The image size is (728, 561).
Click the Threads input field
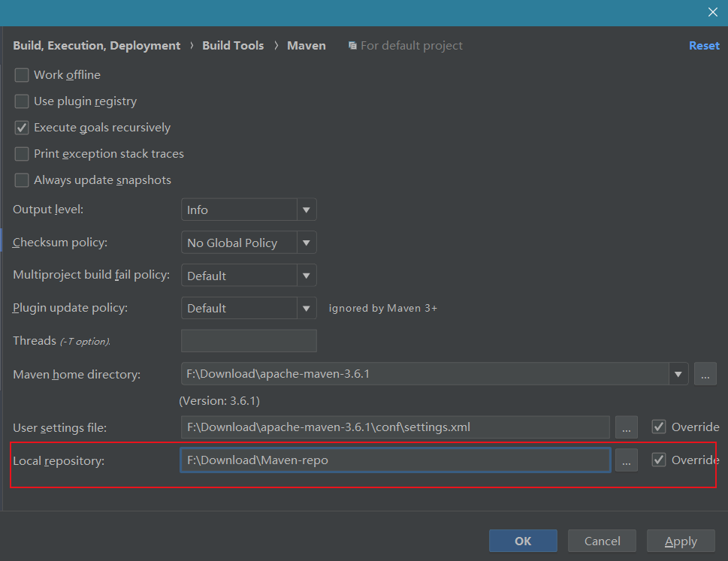click(x=249, y=341)
